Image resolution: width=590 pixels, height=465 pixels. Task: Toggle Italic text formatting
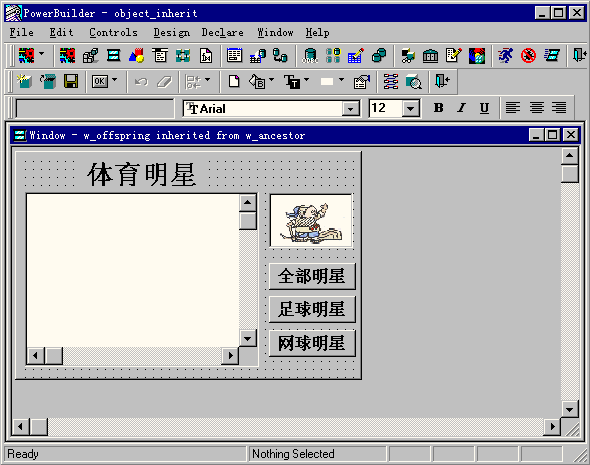click(461, 108)
